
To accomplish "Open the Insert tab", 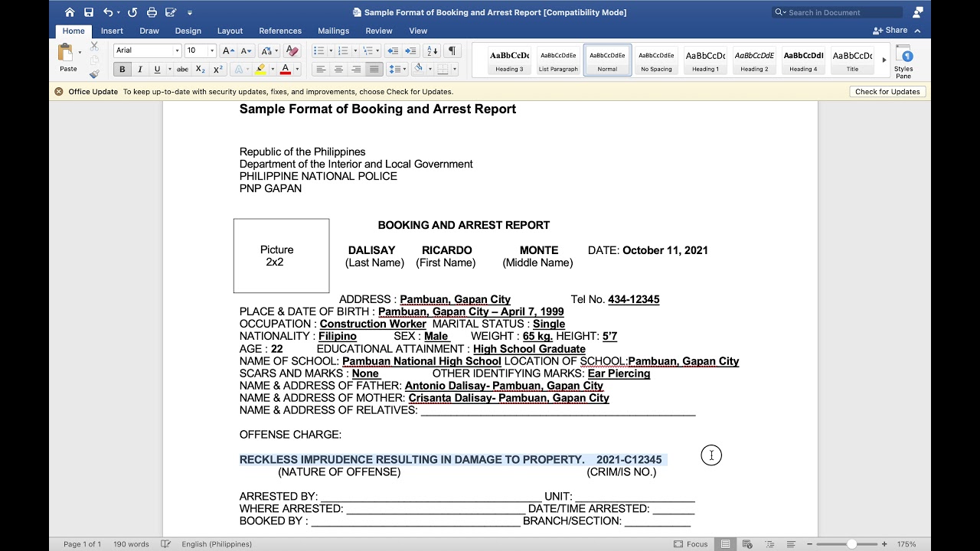I will click(112, 31).
